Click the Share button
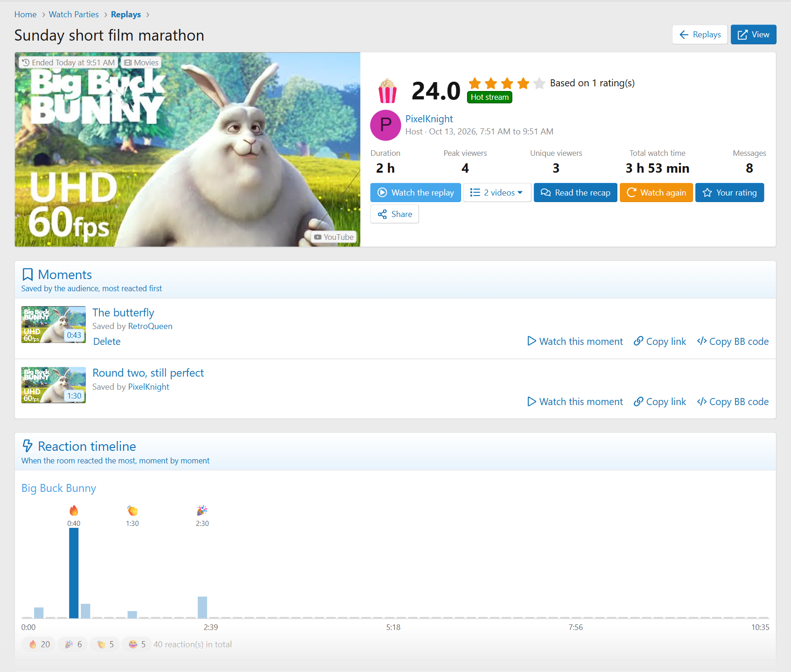Screen dimensions: 791x672 [x=394, y=214]
